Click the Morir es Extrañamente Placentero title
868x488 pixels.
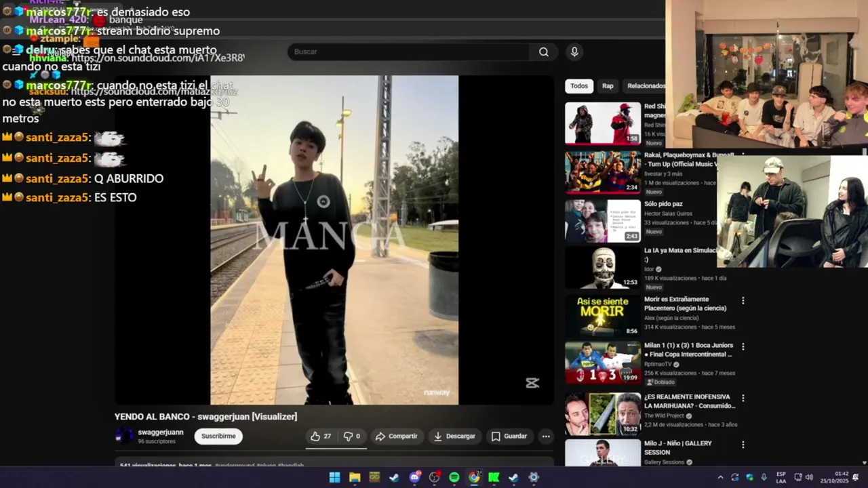(685, 304)
